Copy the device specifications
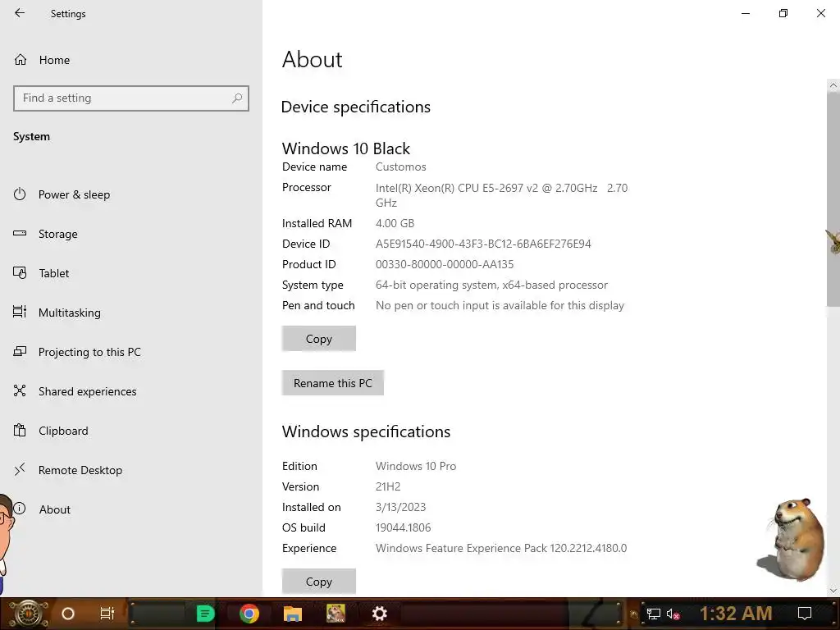 click(x=319, y=339)
